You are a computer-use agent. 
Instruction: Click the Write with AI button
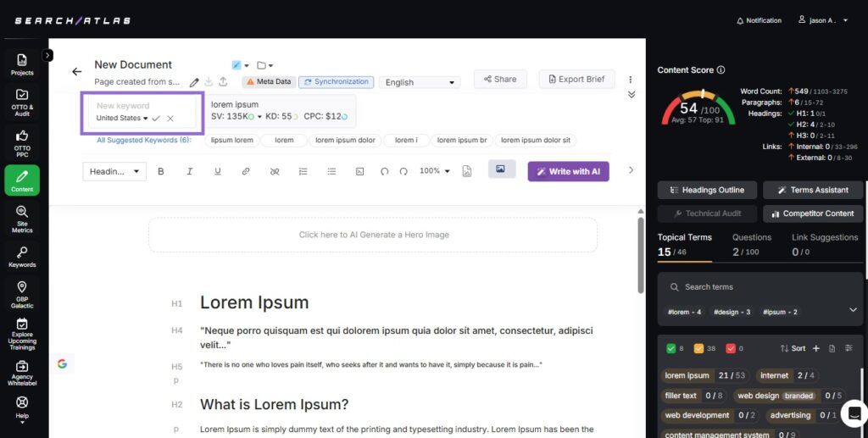(x=569, y=171)
